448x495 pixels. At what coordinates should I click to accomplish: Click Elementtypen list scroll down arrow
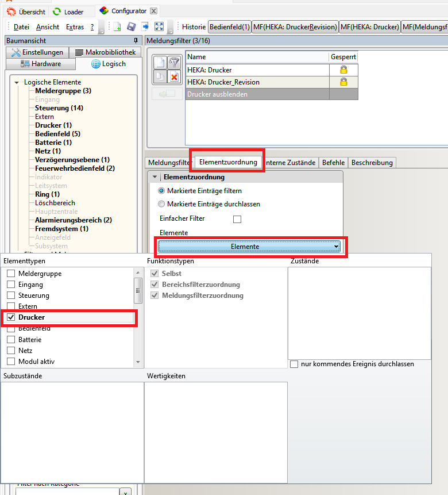coord(138,362)
